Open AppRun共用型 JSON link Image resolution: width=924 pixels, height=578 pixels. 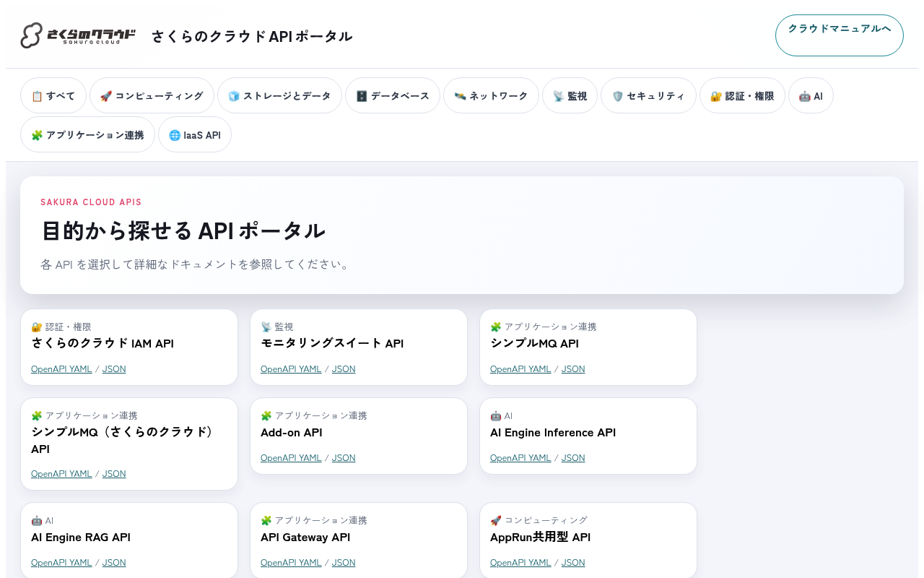[573, 562]
